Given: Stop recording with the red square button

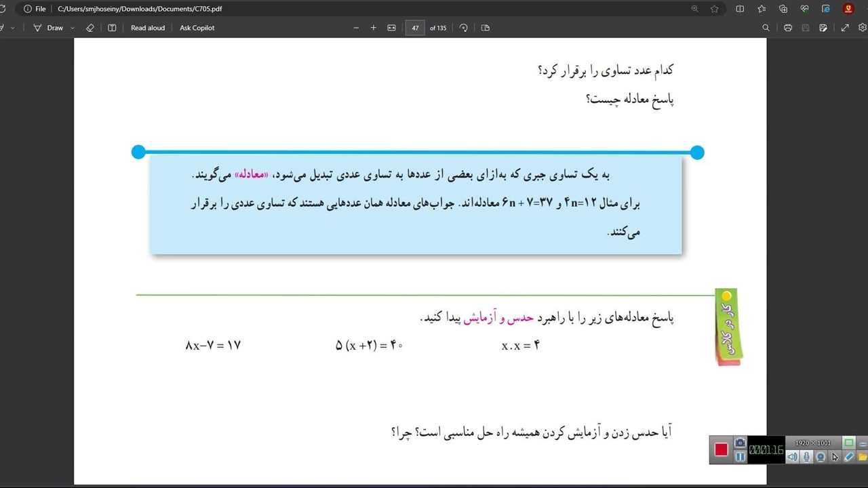Looking at the screenshot, I should [x=721, y=450].
